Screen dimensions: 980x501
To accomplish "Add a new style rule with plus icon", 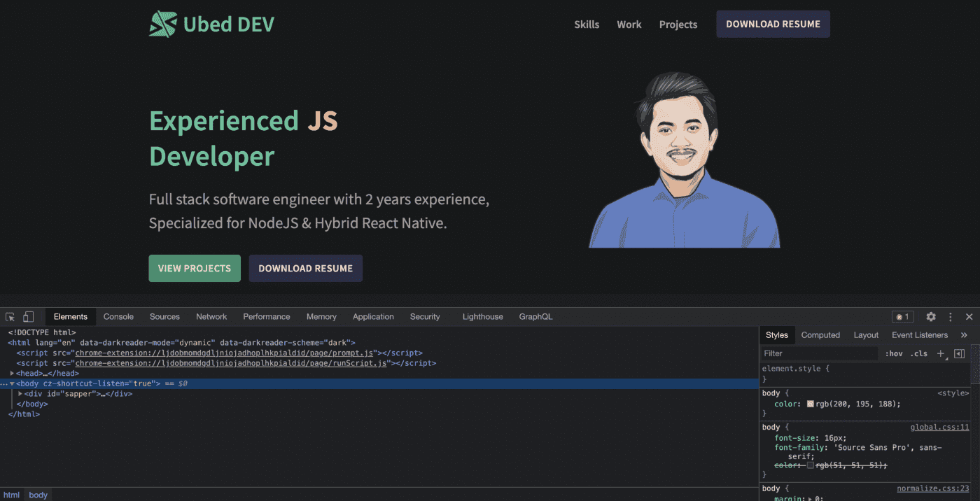I will [941, 353].
